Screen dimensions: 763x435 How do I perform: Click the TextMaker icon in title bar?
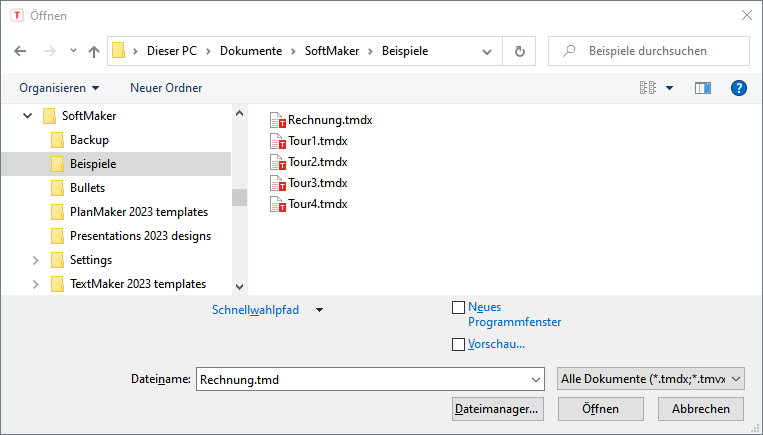[17, 16]
